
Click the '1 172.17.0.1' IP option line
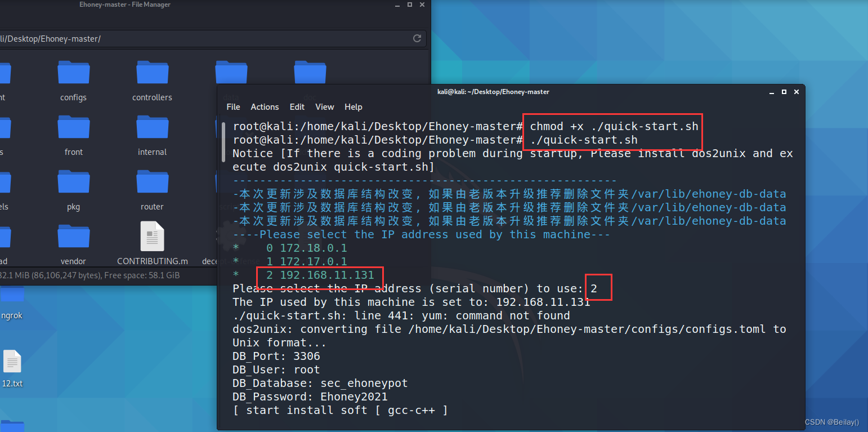click(290, 261)
